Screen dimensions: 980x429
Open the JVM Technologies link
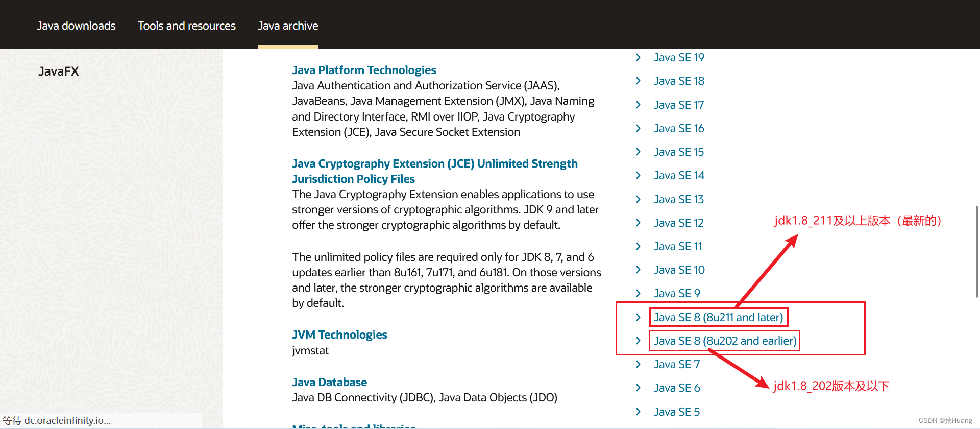tap(339, 335)
